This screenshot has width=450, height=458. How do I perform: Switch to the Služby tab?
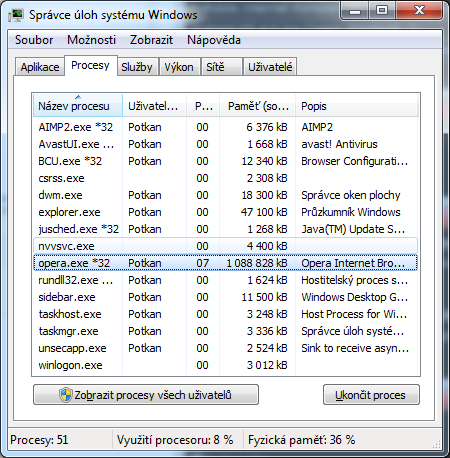tap(137, 67)
